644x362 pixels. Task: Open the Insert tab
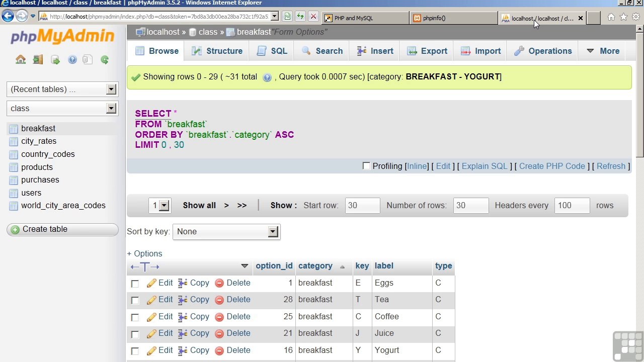click(375, 51)
